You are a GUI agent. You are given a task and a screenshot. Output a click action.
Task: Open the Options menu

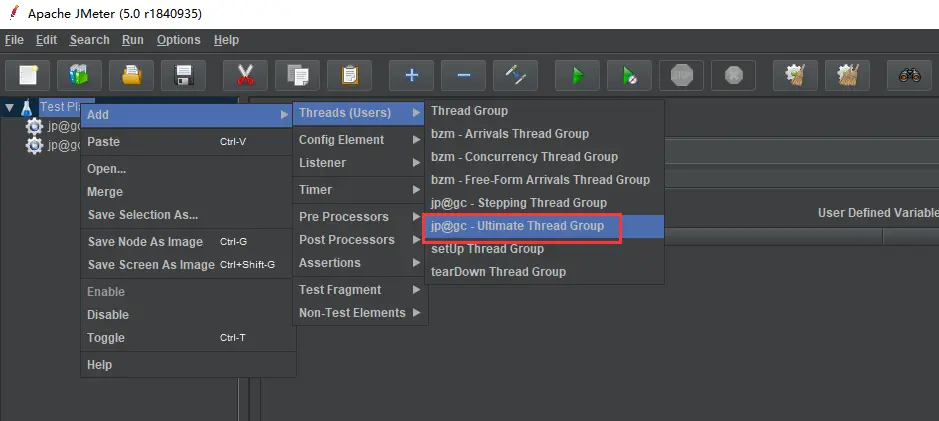point(178,40)
